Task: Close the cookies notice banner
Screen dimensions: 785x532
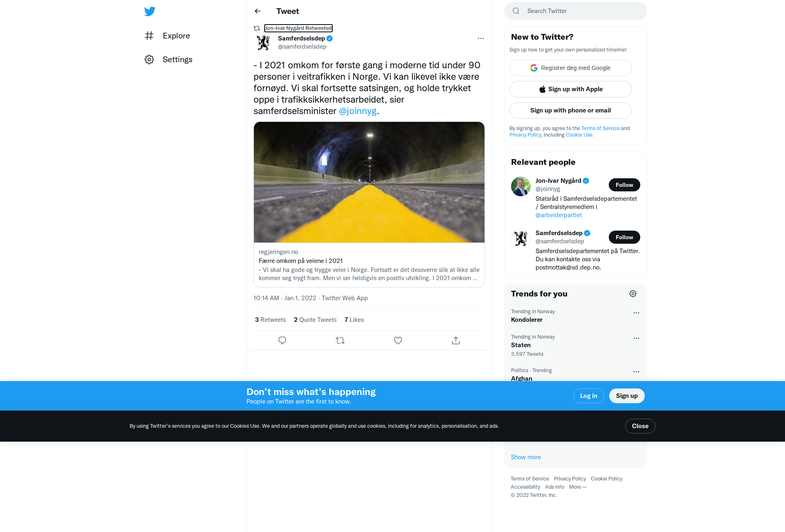Action: coord(640,426)
